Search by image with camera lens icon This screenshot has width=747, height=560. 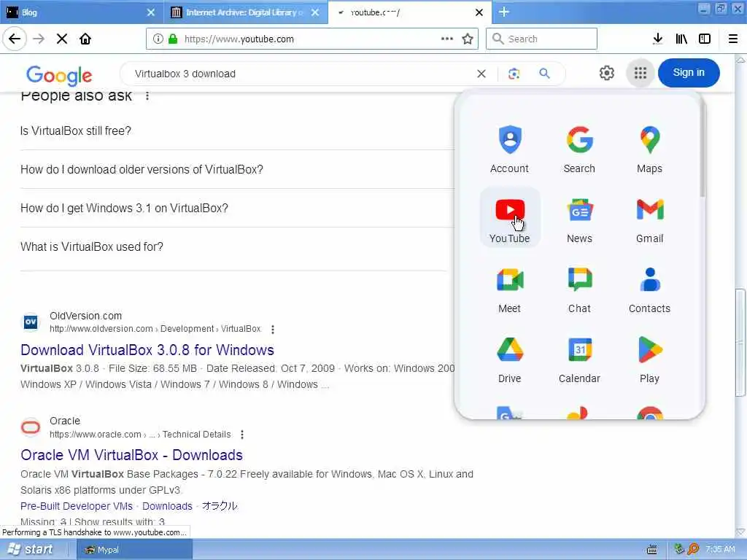514,74
